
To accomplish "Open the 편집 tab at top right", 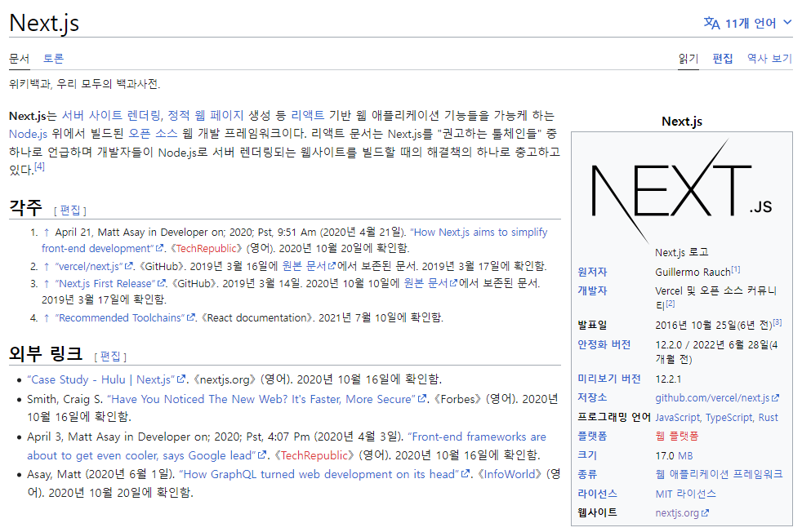I will coord(723,59).
